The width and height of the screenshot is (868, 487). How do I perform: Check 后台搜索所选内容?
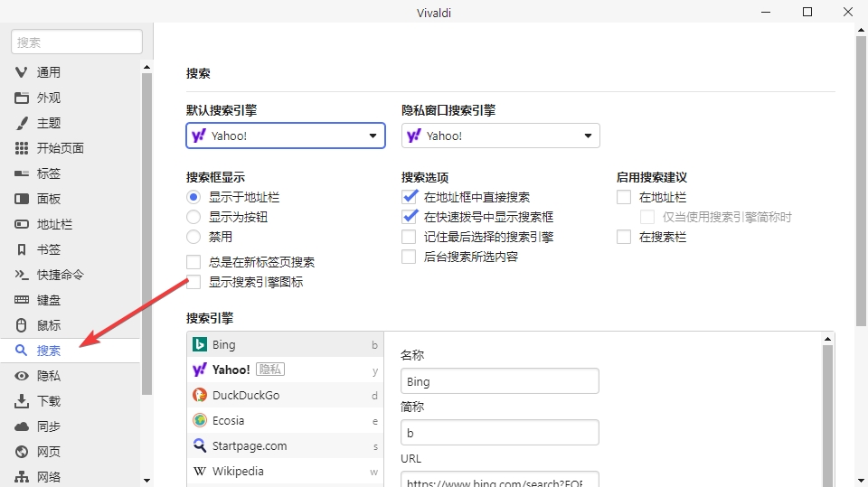coord(409,257)
